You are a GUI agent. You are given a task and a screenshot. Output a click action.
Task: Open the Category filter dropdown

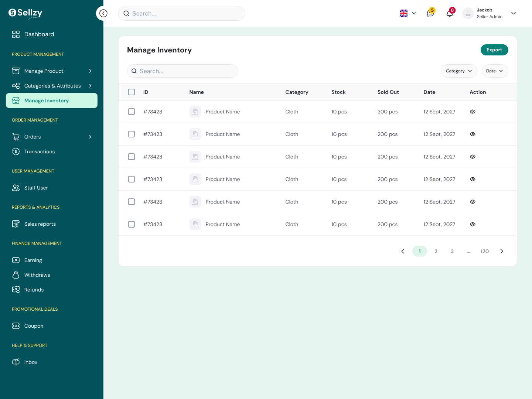pyautogui.click(x=459, y=71)
